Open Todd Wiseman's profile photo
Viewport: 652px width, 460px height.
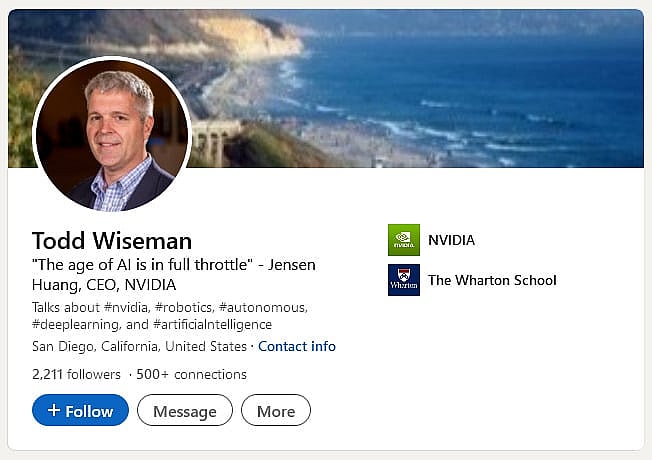point(112,134)
